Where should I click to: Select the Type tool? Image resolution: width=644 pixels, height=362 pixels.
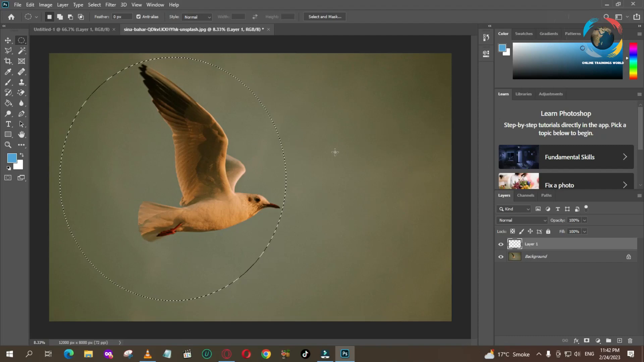click(x=8, y=124)
